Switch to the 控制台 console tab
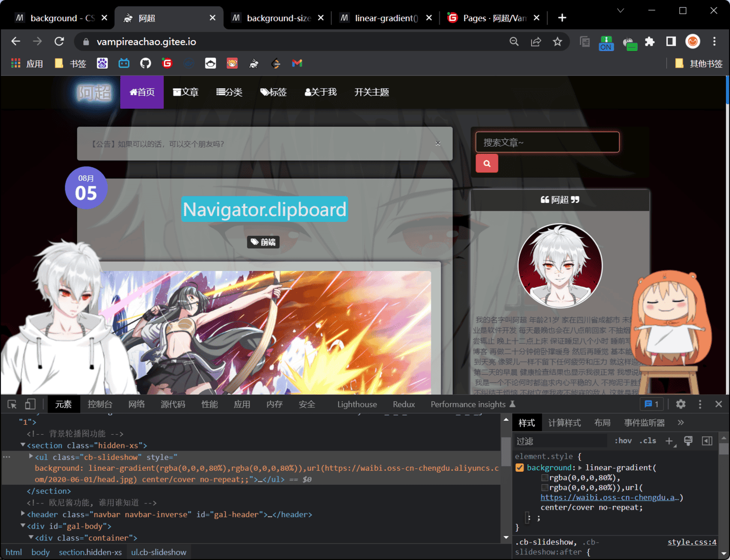 (100, 404)
